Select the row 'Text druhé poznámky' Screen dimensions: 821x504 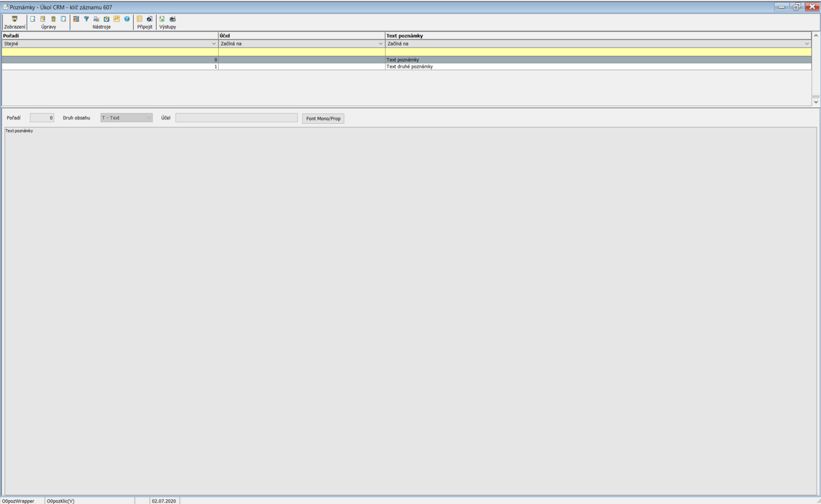(x=410, y=67)
